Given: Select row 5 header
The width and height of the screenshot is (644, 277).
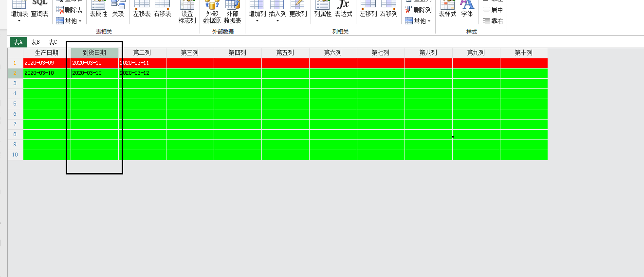Looking at the screenshot, I should point(15,104).
